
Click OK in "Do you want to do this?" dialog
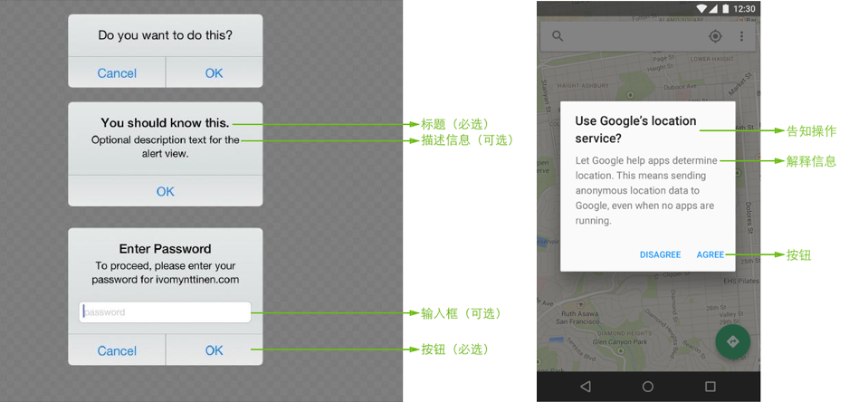tap(214, 73)
